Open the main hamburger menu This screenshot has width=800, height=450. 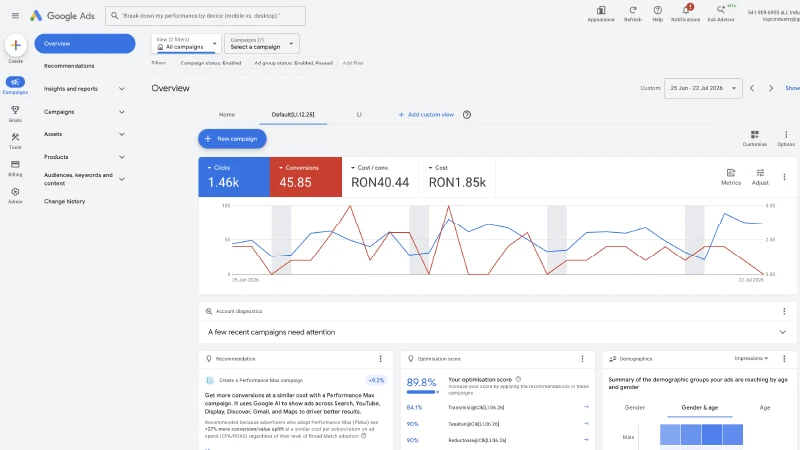tap(15, 16)
